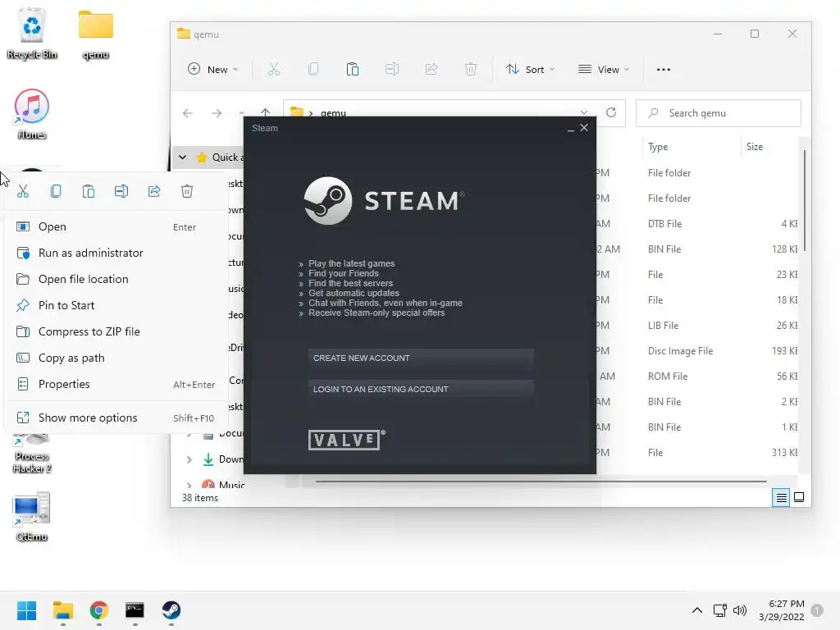
Task: Click the Search qemu field
Action: point(719,113)
